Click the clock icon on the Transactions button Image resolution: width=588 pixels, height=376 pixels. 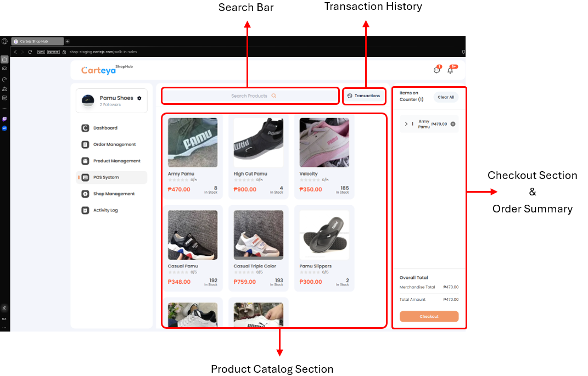click(350, 96)
